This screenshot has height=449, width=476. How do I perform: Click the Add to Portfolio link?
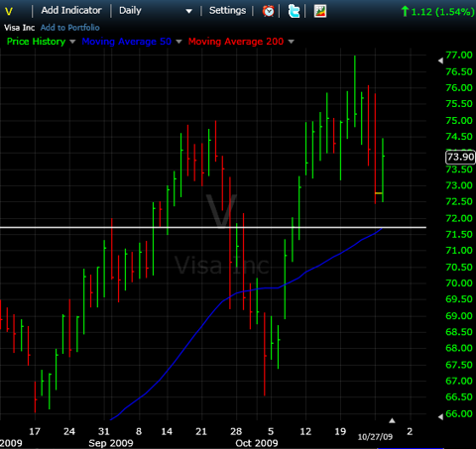[69, 28]
